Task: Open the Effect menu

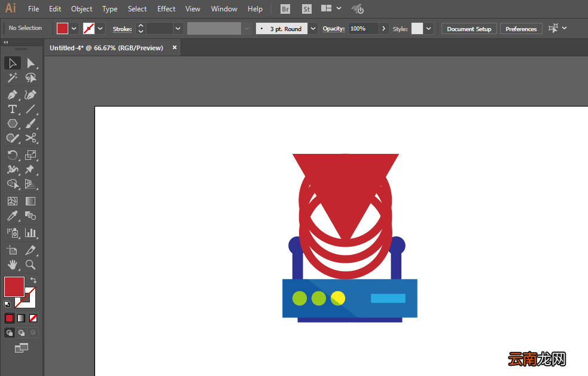Action: tap(166, 9)
